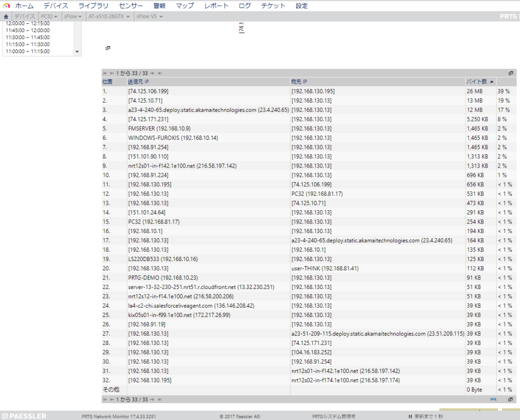Open the チケット menu
Image resolution: width=520 pixels, height=420 pixels.
pos(273,6)
